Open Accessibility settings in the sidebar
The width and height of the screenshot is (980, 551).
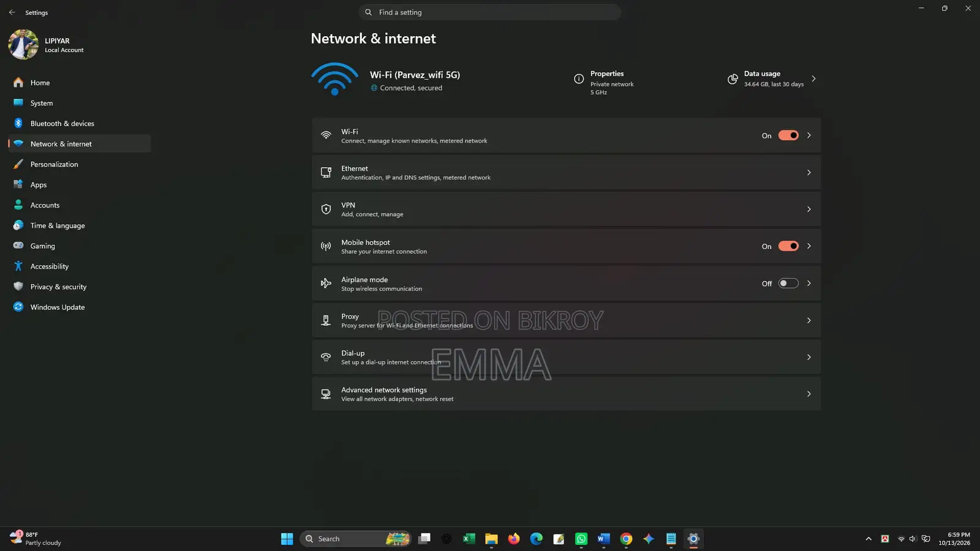(x=80, y=266)
